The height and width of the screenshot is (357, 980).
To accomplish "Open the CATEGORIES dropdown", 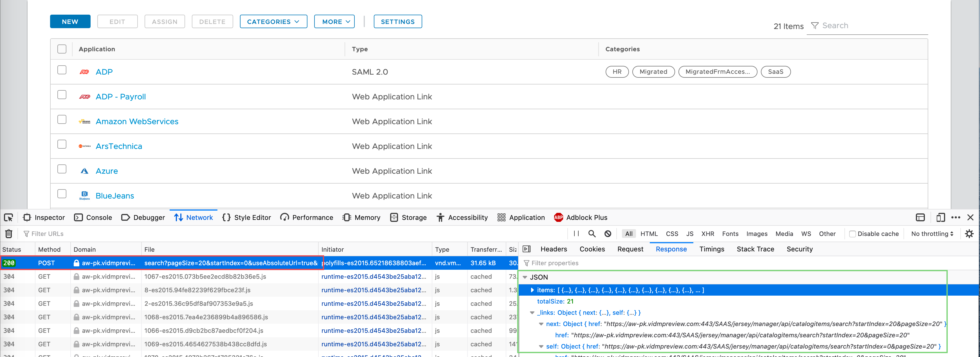I will pos(273,22).
